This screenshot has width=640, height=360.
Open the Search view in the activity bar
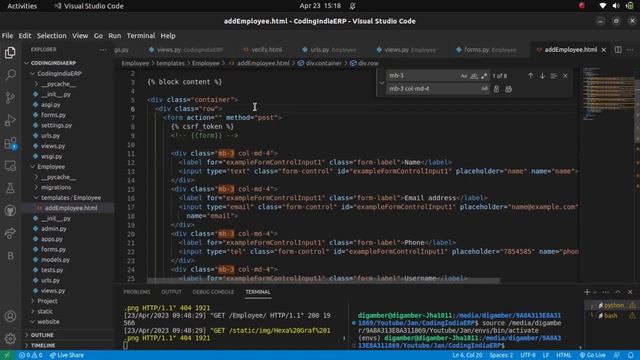point(10,75)
